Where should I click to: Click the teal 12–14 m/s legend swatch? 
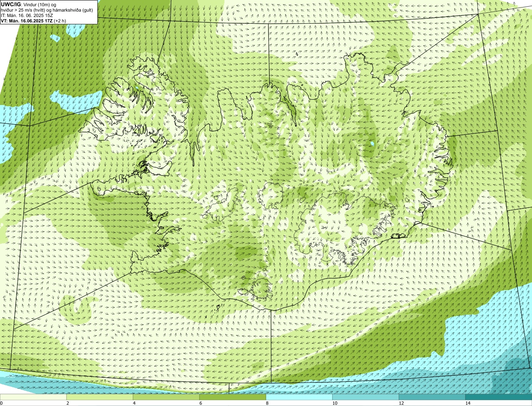point(432,397)
